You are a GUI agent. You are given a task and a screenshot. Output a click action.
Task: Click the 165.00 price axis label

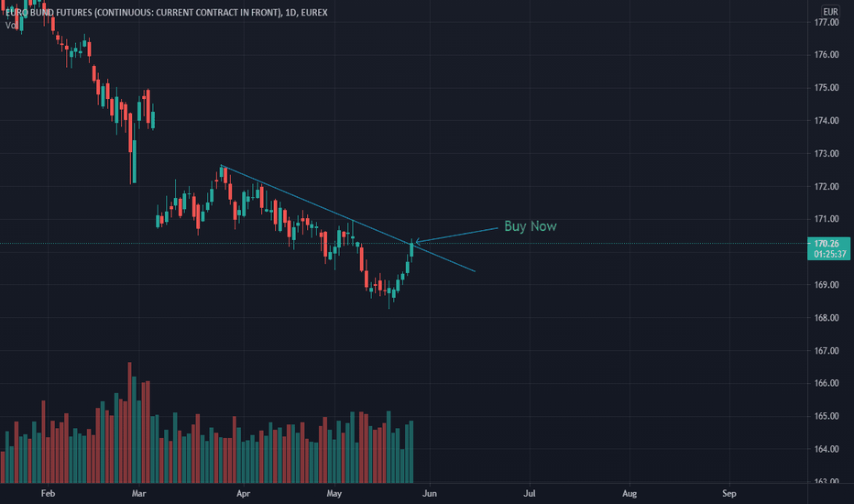(827, 416)
